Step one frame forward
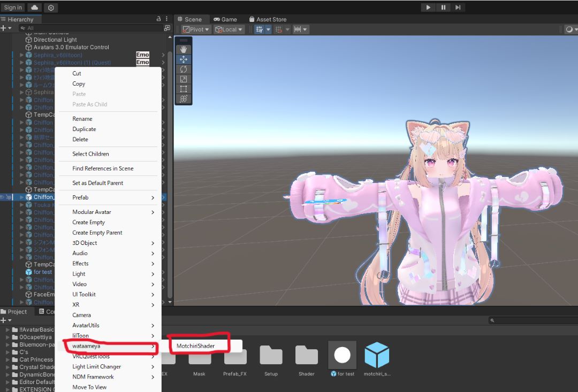This screenshot has width=578, height=392. click(458, 7)
